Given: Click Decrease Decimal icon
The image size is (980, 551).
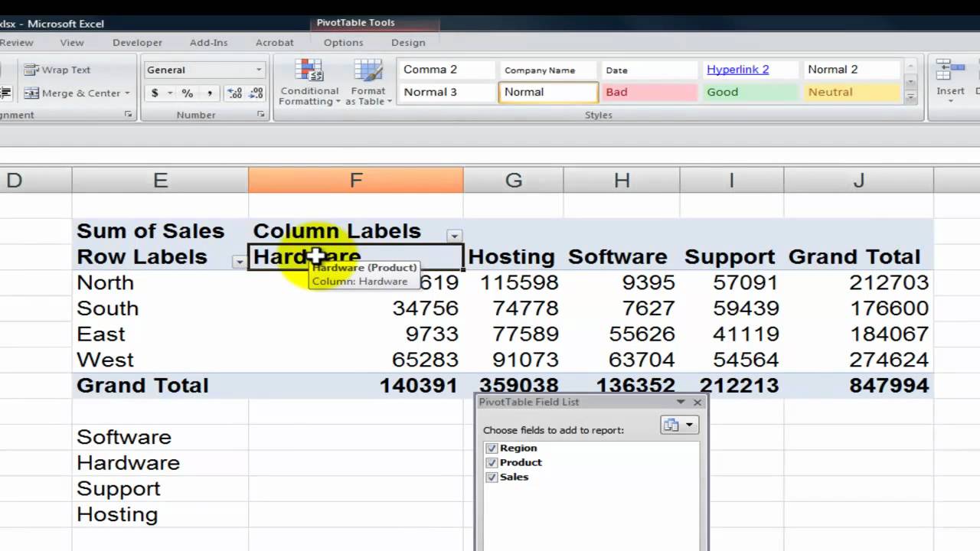Looking at the screenshot, I should 256,93.
